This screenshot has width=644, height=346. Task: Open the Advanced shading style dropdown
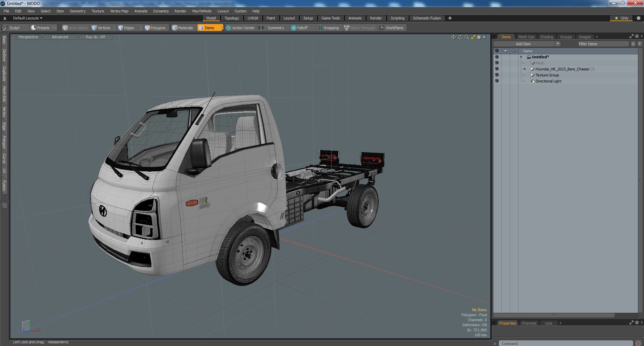click(x=60, y=37)
